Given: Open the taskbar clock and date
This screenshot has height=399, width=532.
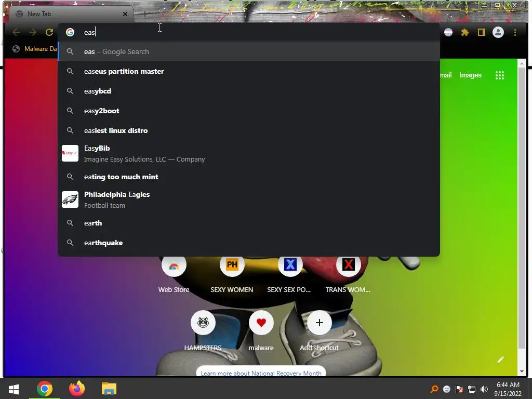Looking at the screenshot, I should [508, 389].
